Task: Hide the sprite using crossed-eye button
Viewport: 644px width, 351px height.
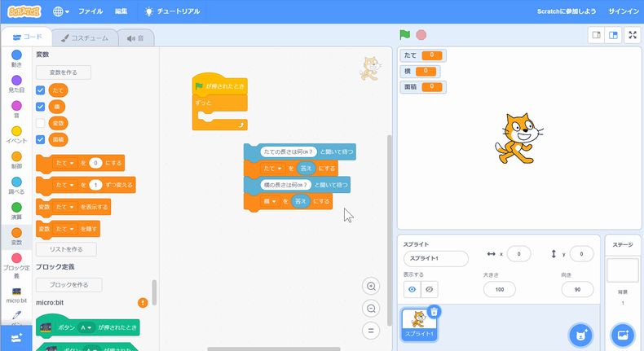Action: click(x=430, y=289)
